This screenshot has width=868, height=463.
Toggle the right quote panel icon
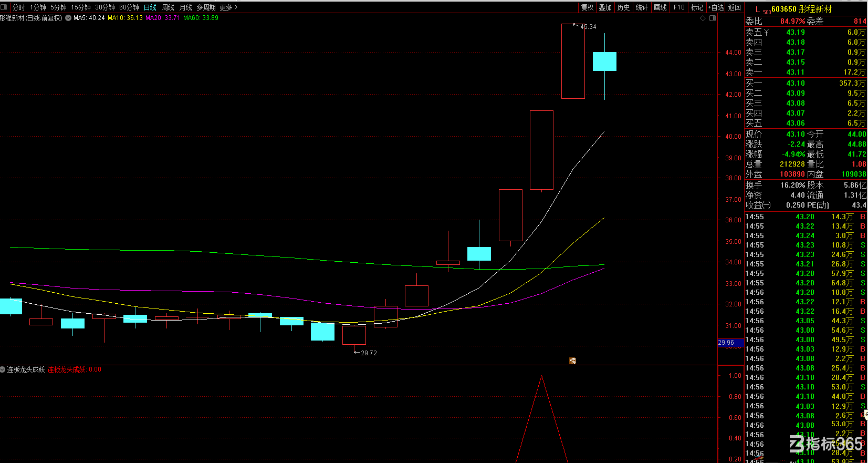click(x=713, y=18)
